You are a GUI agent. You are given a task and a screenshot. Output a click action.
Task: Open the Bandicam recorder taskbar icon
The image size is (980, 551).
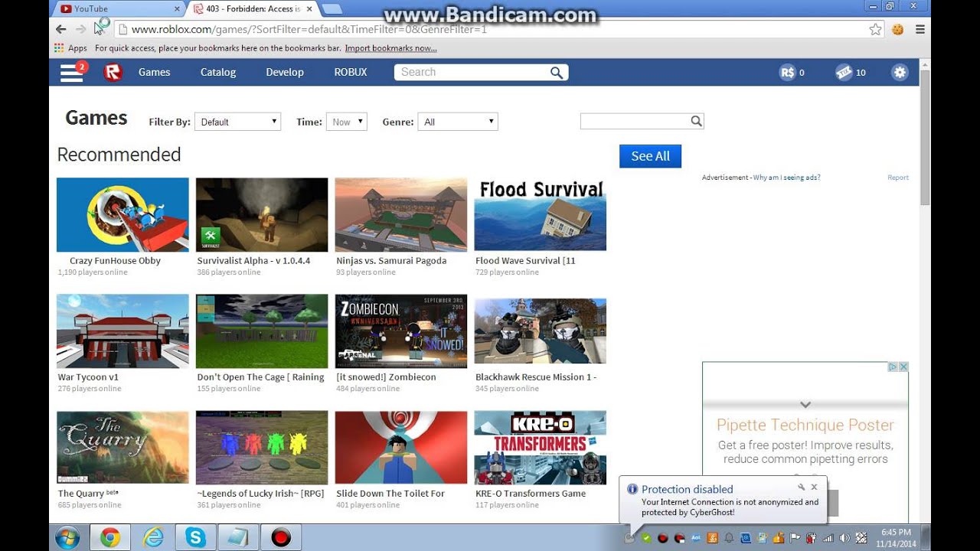[281, 538]
